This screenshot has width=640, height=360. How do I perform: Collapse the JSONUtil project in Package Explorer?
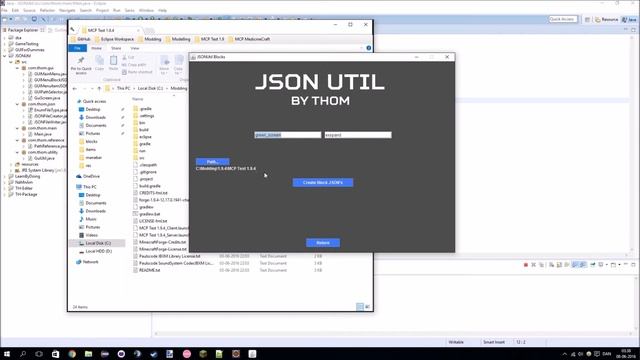click(x=5, y=56)
